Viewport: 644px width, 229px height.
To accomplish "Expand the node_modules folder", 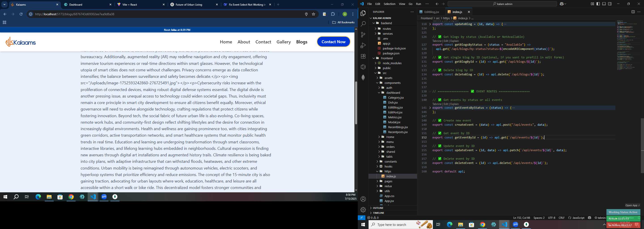I will (392, 63).
